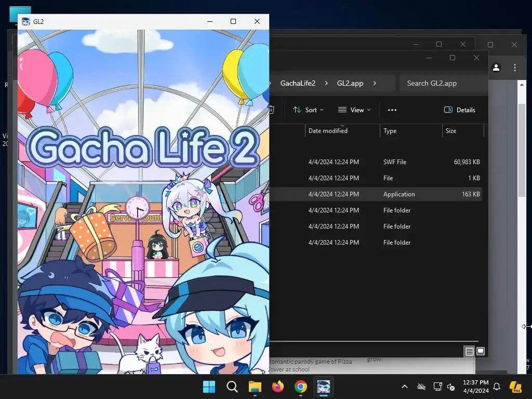Click the Chrome profile avatar icon
The image size is (532, 399).
pyautogui.click(x=496, y=68)
